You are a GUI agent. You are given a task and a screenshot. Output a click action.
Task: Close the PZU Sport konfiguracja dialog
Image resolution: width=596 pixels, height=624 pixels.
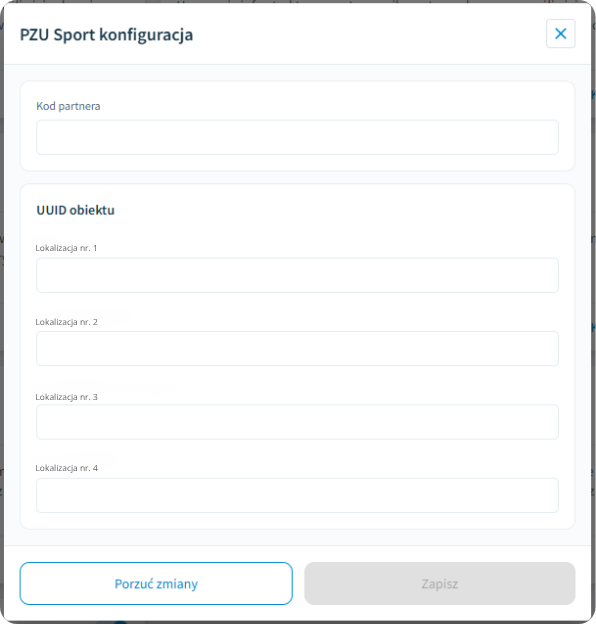point(560,33)
